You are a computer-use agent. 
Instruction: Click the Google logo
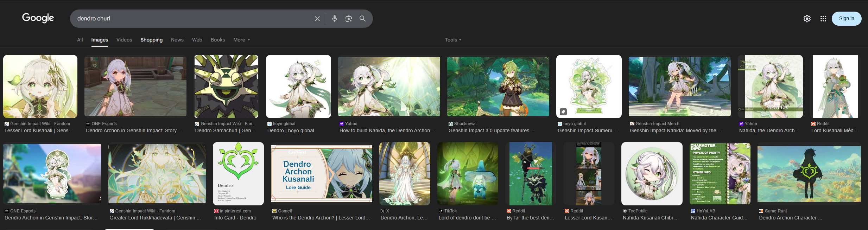point(38,18)
